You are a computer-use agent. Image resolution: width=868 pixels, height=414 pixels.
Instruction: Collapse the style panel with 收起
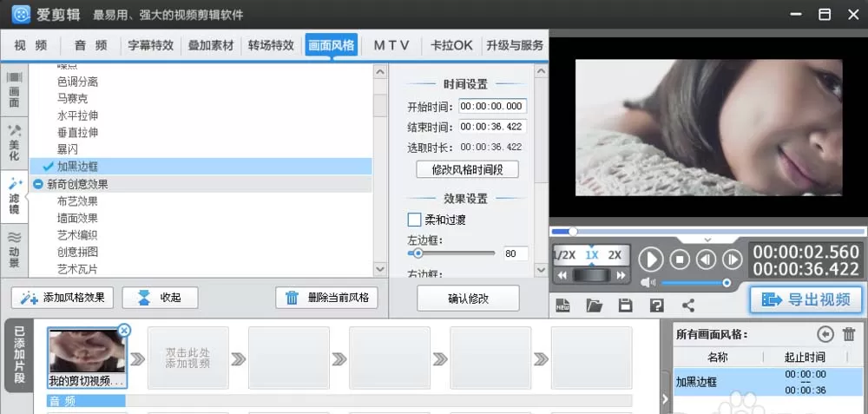coord(160,298)
